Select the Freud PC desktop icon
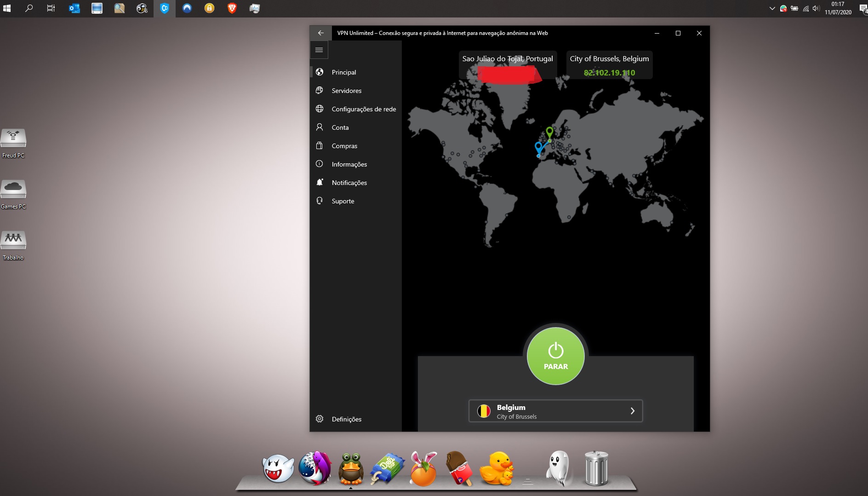 [13, 144]
